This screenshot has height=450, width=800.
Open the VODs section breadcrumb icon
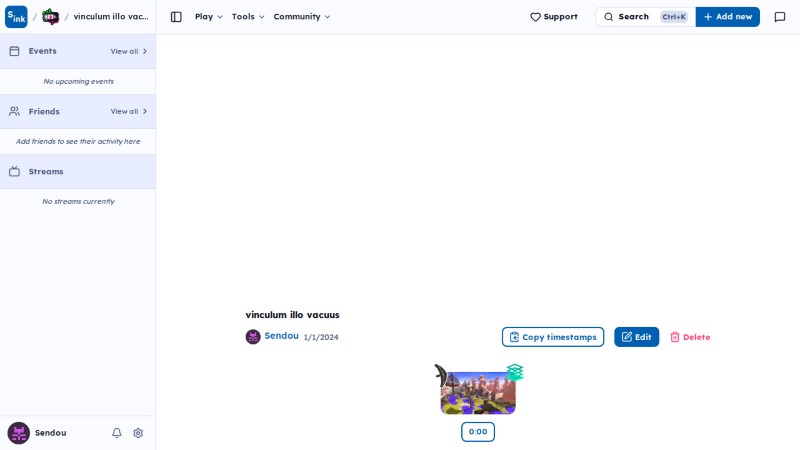pos(50,17)
